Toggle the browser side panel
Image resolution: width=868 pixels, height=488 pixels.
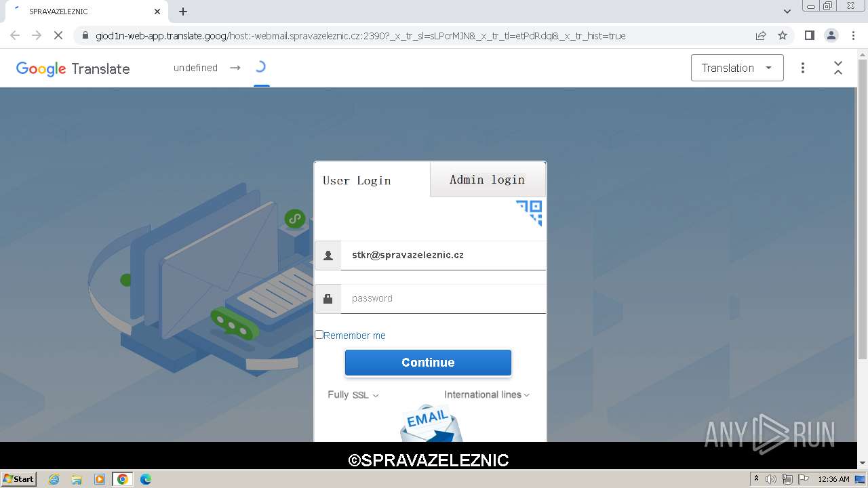[x=809, y=35]
